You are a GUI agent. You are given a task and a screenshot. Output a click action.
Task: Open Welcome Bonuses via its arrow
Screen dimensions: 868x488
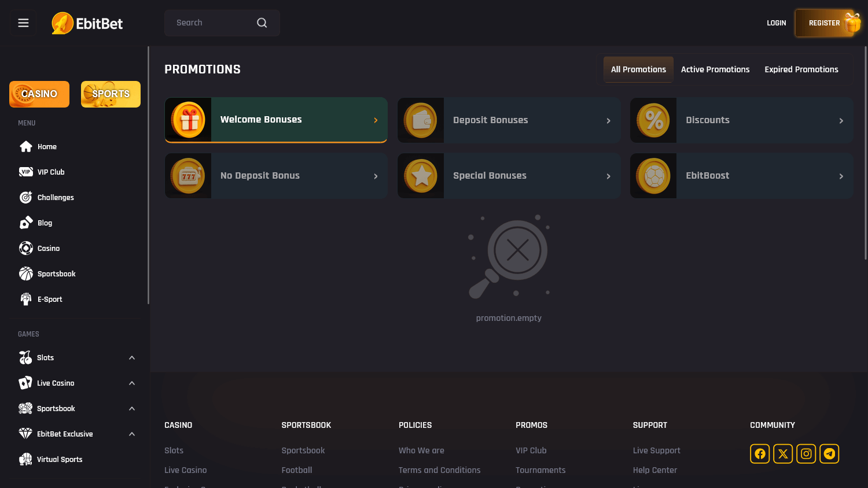click(x=376, y=120)
